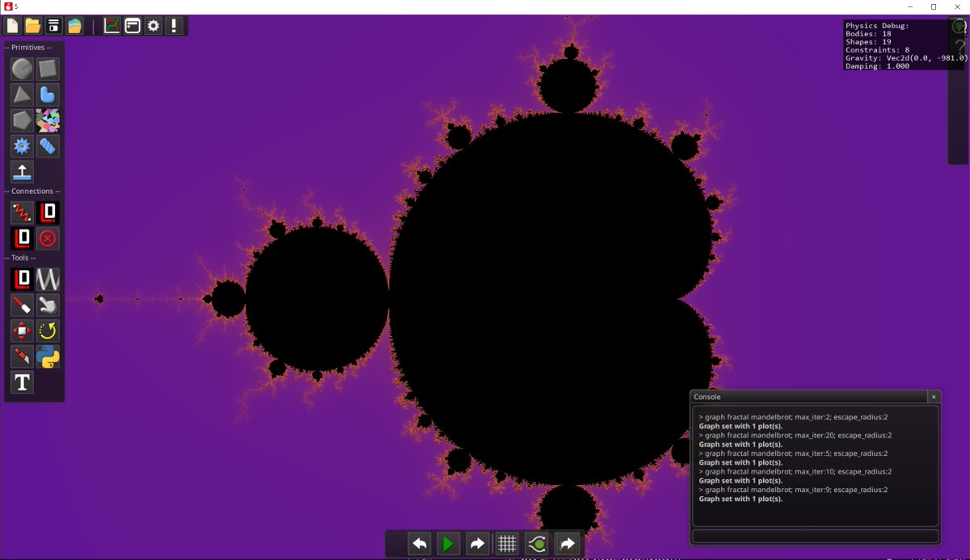Click the "Constraints: 8" debug text
The image size is (970, 560).
pyautogui.click(x=877, y=50)
